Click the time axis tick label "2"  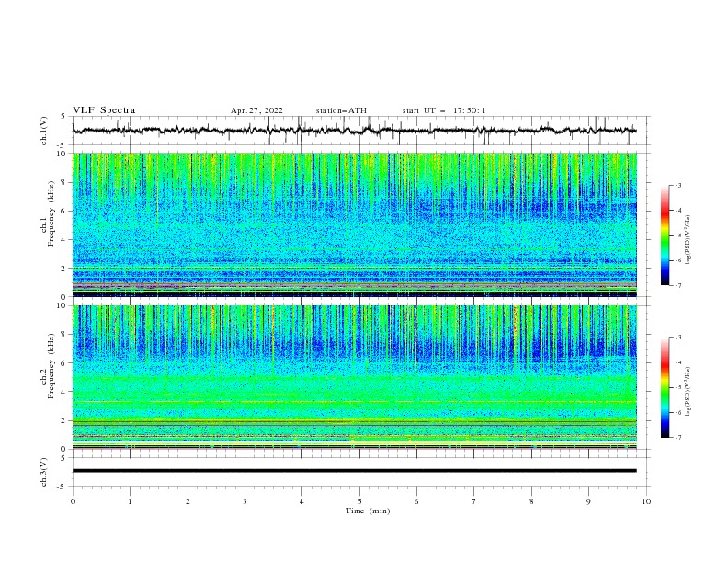[x=188, y=501]
